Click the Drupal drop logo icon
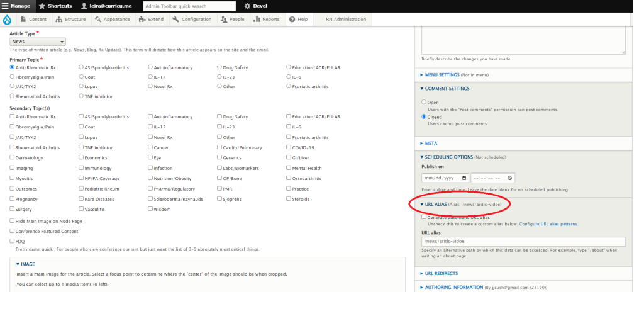The height and width of the screenshot is (316, 644). coord(7,20)
